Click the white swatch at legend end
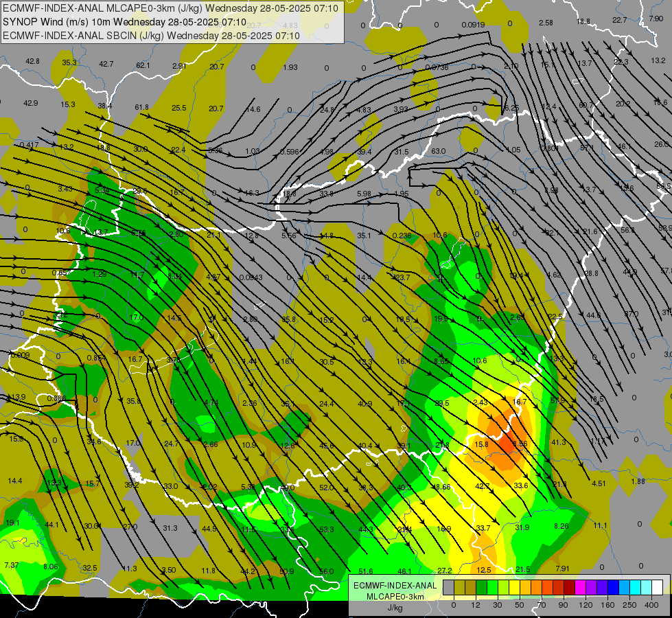Screen dimensions: 672x618 pos(658,587)
